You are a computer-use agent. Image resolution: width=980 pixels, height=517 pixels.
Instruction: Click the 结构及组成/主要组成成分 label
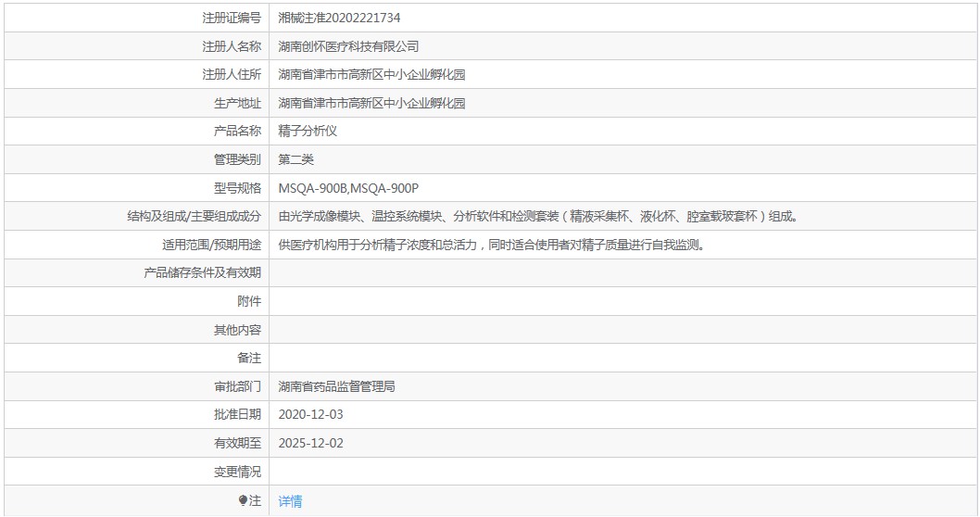(195, 216)
